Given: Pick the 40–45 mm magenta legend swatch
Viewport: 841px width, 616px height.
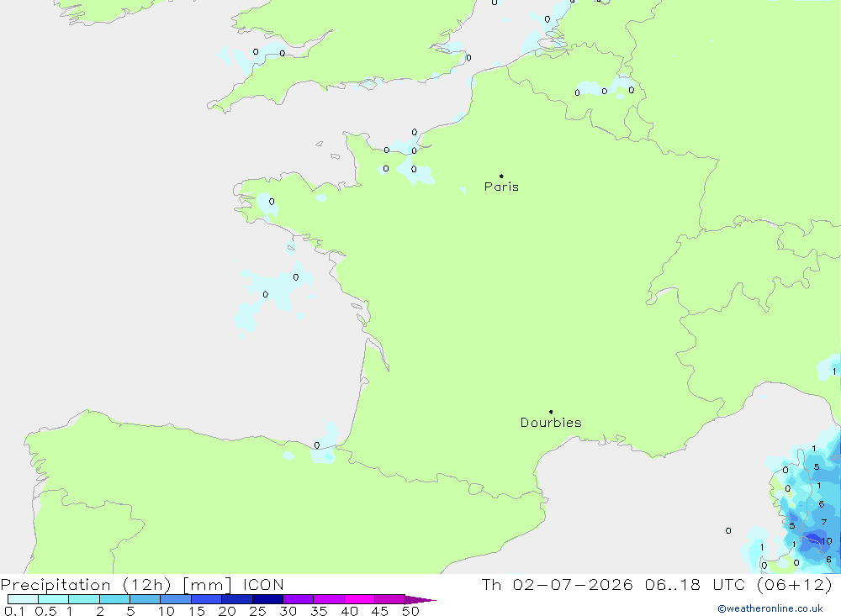Looking at the screenshot, I should (x=359, y=599).
